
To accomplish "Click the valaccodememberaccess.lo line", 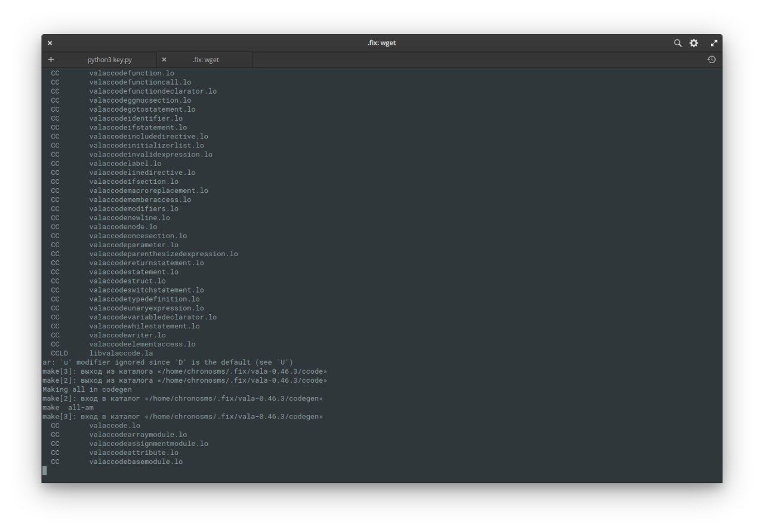I will [x=121, y=199].
